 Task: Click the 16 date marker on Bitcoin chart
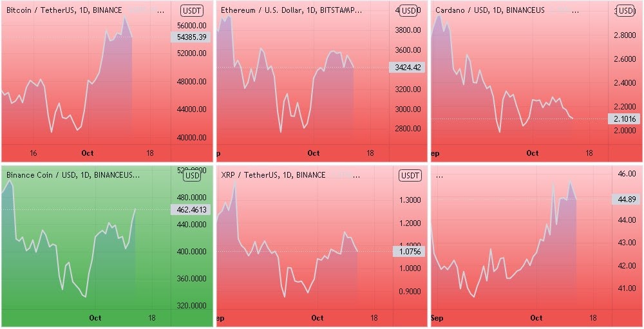33,153
